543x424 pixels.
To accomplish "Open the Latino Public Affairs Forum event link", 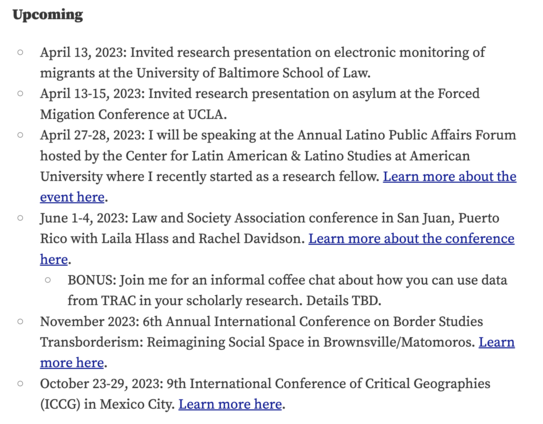I will pyautogui.click(x=449, y=177).
